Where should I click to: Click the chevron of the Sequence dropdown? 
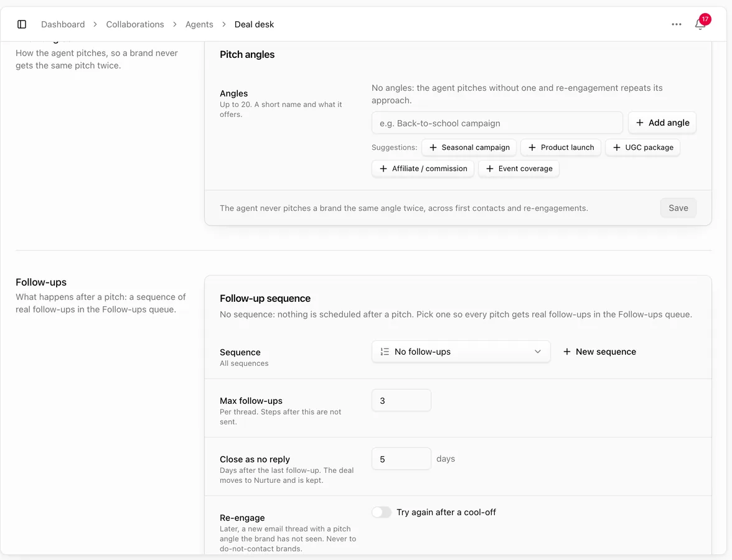pos(538,352)
